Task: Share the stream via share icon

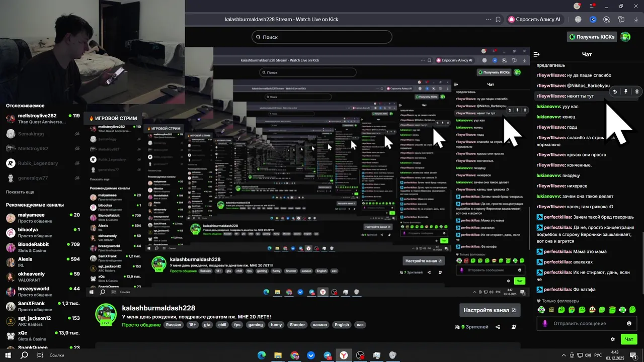Action: pyautogui.click(x=498, y=327)
